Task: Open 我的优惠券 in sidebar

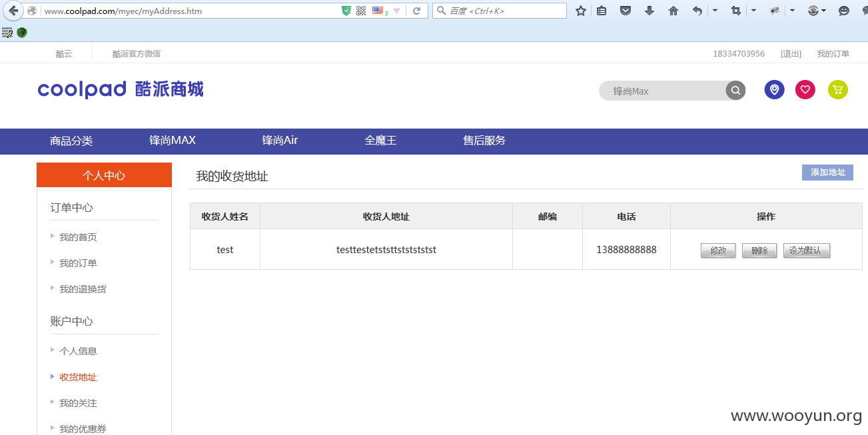Action: pos(83,428)
